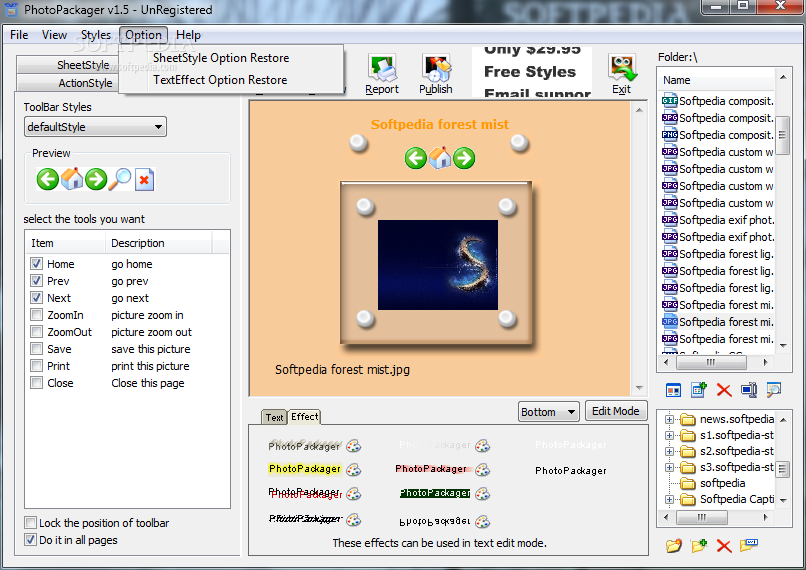This screenshot has height=570, width=806.
Task: Open palette for mirrored text effect
Action: point(482,522)
